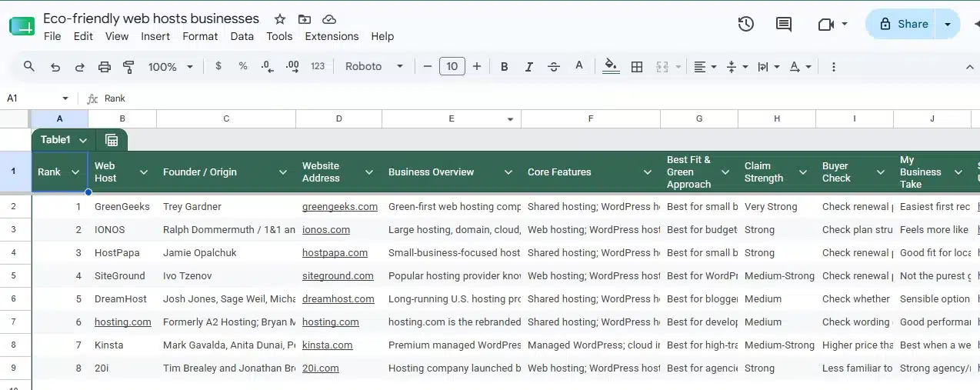Open kinsta.com link
The width and height of the screenshot is (980, 390).
328,345
